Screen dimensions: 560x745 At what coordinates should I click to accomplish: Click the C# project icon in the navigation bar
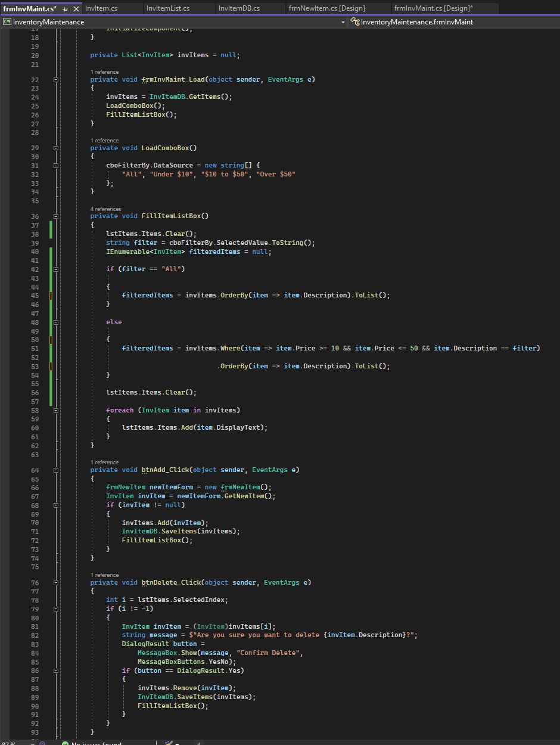point(7,21)
